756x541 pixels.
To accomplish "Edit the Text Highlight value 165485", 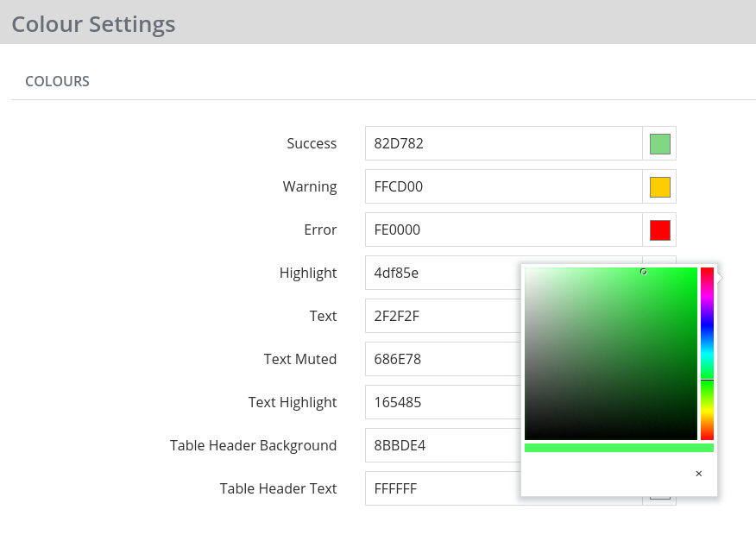I will click(x=443, y=402).
